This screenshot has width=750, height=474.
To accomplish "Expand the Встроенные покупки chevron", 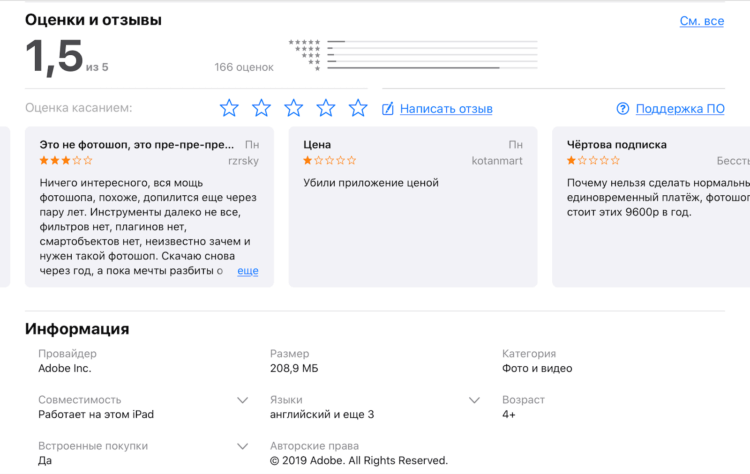I will coord(243,446).
